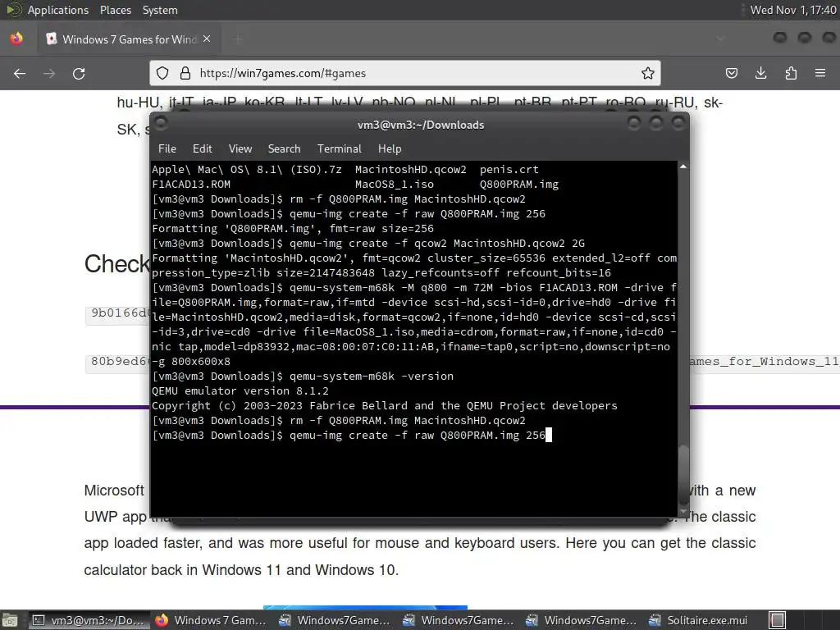Open the Places menu in top panel
Screen dimensions: 840x630
point(115,10)
